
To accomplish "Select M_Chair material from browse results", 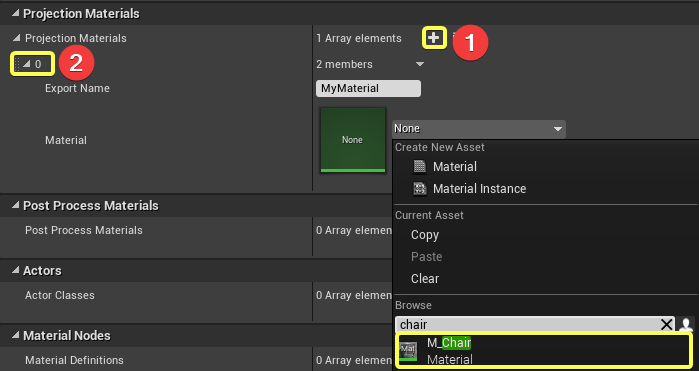I will (544, 350).
